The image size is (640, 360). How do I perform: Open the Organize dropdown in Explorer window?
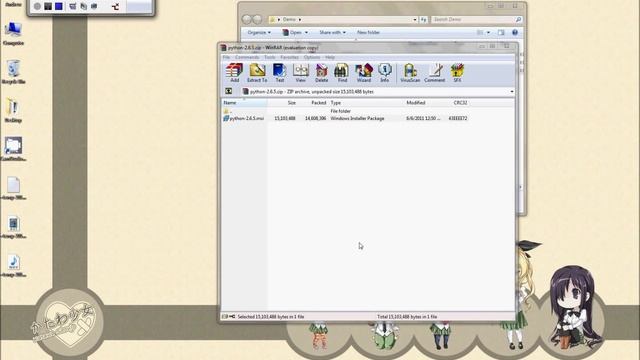point(259,32)
